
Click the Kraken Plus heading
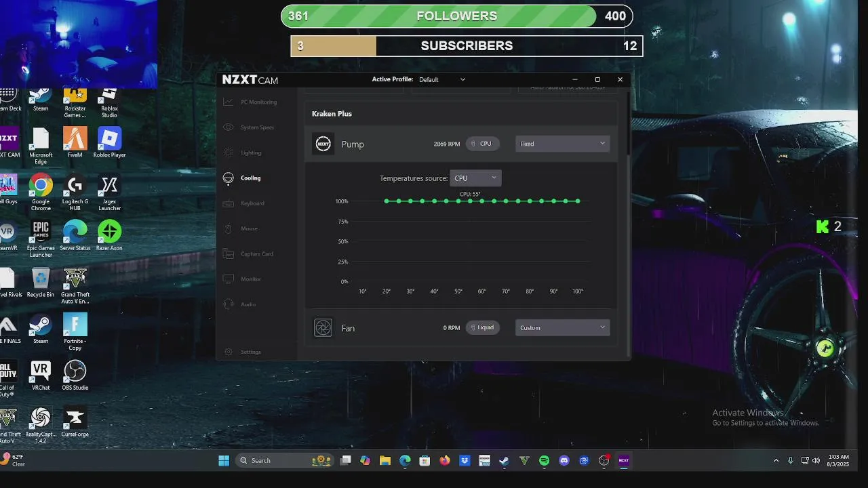(x=332, y=114)
